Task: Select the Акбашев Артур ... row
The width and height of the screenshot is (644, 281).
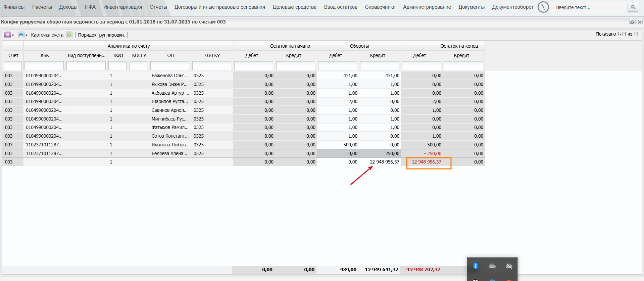Action: [x=244, y=93]
